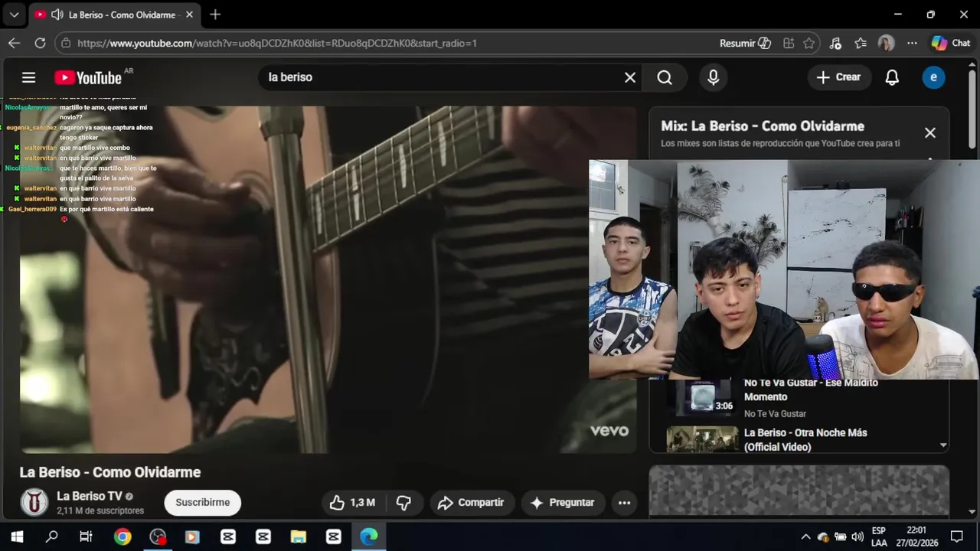Run the YouTube search magnifier button
Image resolution: width=980 pixels, height=551 pixels.
click(x=665, y=77)
